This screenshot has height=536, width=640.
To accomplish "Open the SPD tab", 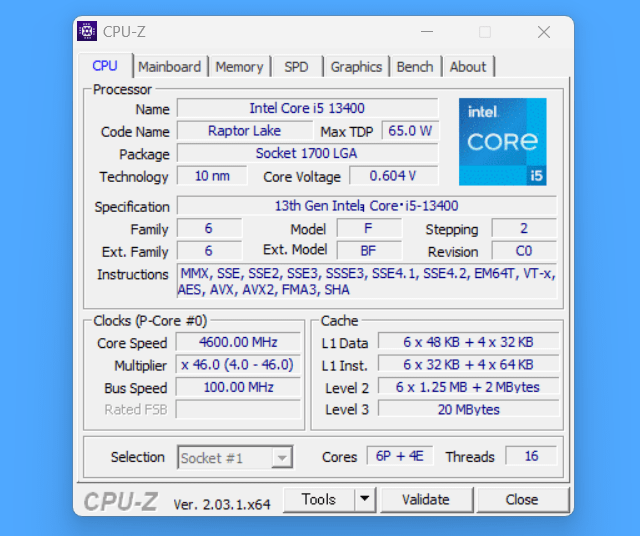I will click(296, 67).
